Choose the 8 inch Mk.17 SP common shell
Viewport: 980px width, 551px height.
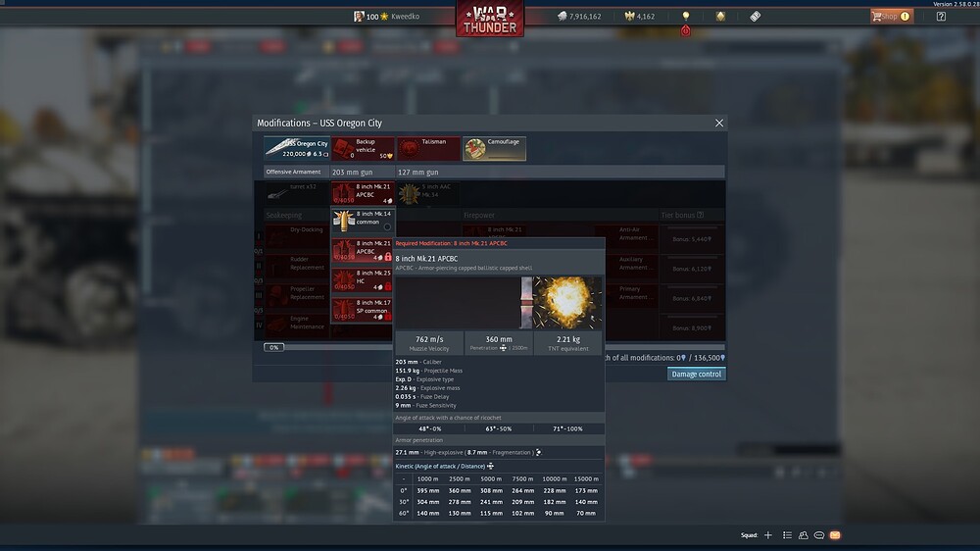[x=364, y=309]
